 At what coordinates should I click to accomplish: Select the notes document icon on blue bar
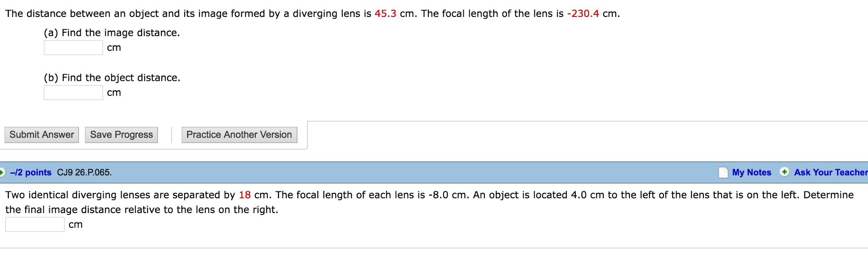coord(723,172)
